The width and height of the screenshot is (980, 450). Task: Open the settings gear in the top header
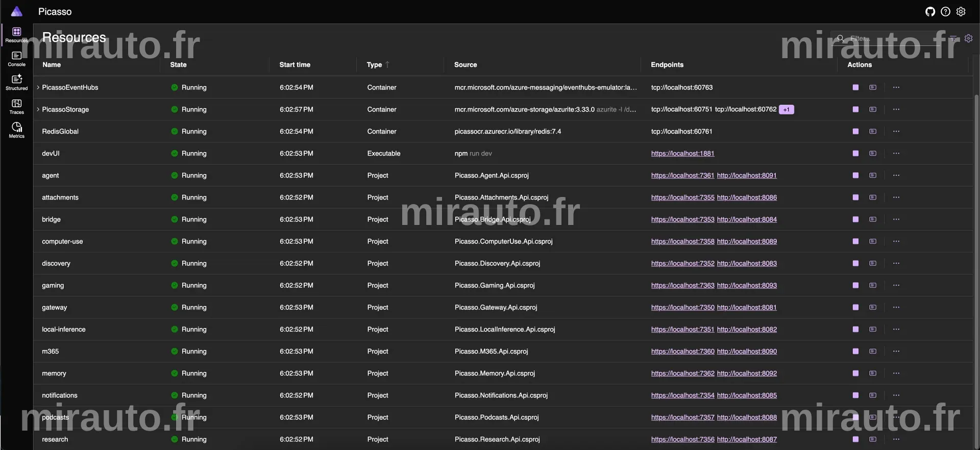[961, 12]
